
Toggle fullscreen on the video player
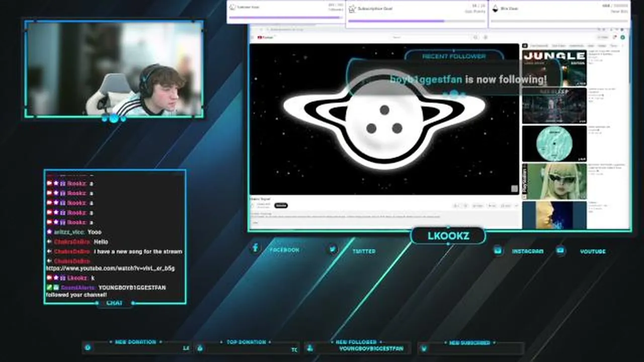click(514, 189)
